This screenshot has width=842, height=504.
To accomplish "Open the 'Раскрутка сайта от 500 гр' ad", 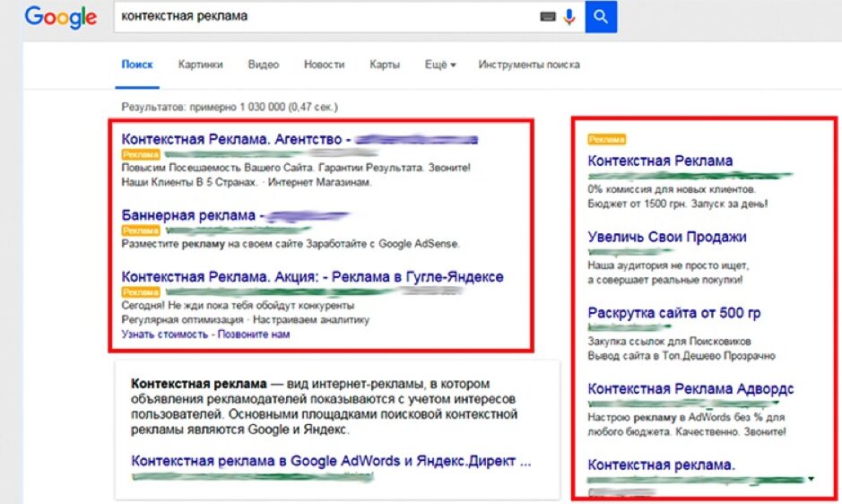I will click(674, 313).
